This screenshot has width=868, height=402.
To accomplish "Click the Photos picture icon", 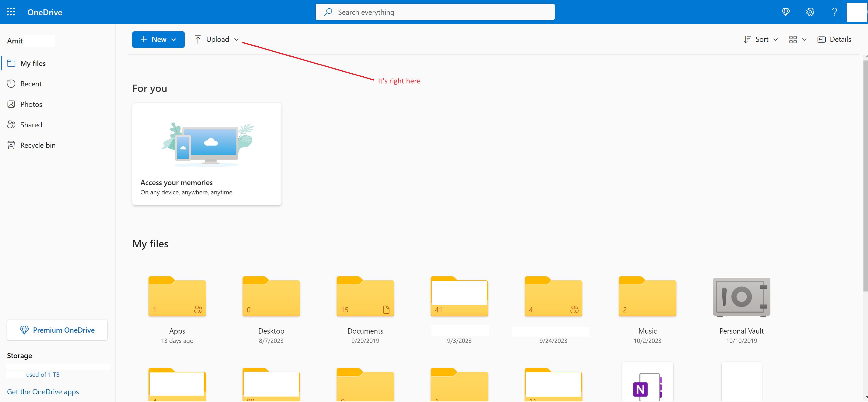I will [x=11, y=104].
